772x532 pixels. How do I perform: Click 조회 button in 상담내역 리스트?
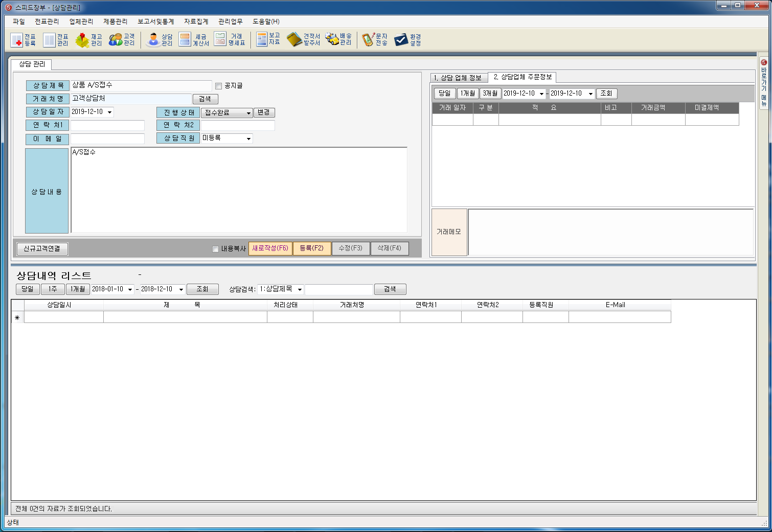[x=202, y=289]
